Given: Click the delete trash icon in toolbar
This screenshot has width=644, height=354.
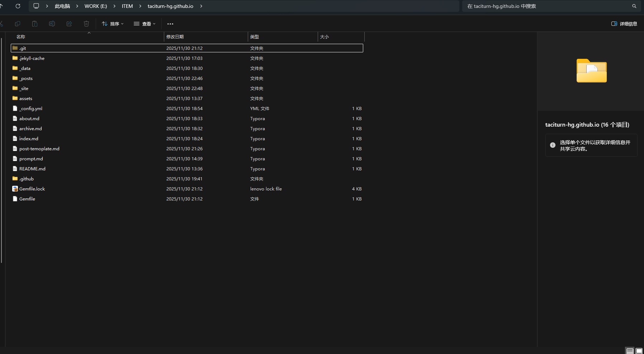Looking at the screenshot, I should pyautogui.click(x=86, y=24).
